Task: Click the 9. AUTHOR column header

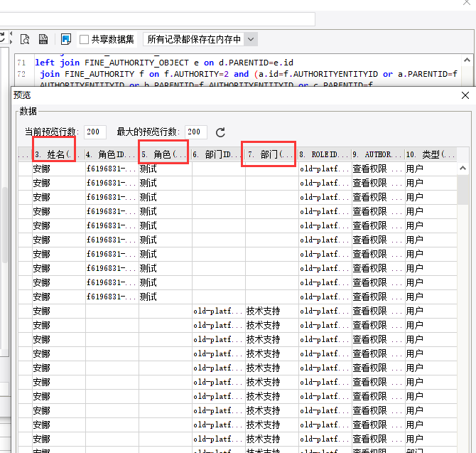Action: 378,154
